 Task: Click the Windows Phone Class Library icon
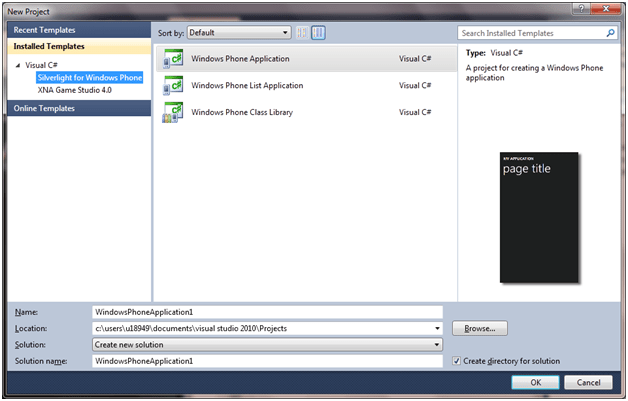[x=172, y=112]
